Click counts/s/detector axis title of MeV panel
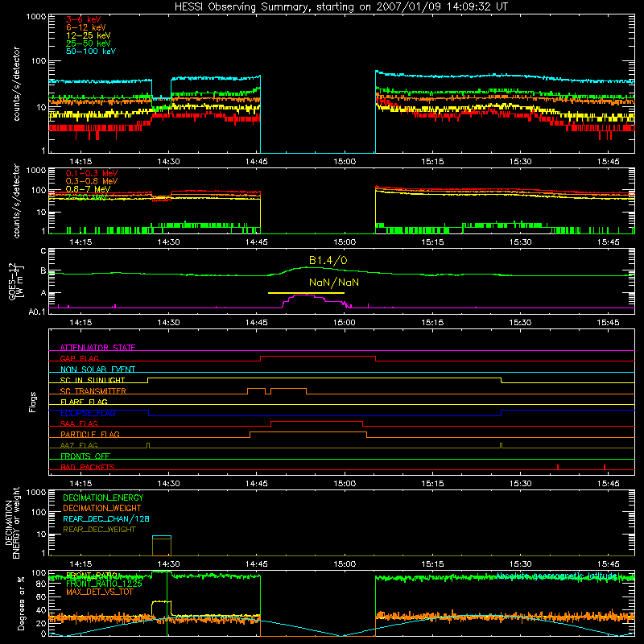The width and height of the screenshot is (644, 644). point(16,200)
